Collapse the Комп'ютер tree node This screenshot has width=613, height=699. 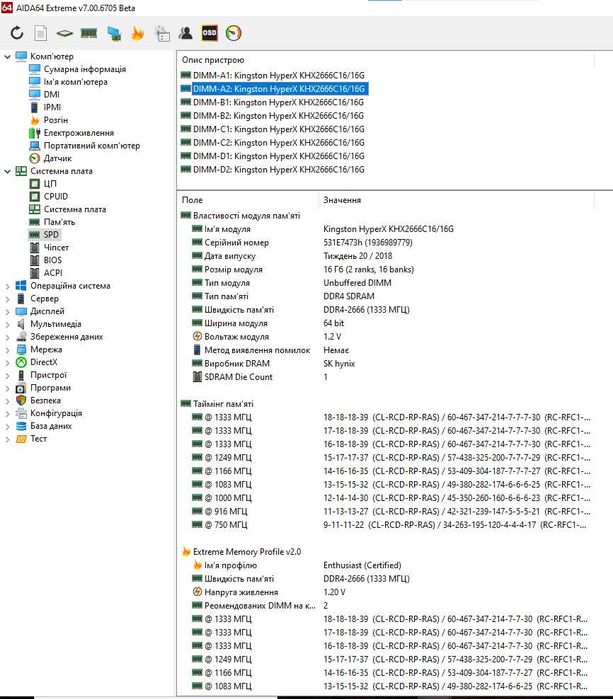pos(7,57)
